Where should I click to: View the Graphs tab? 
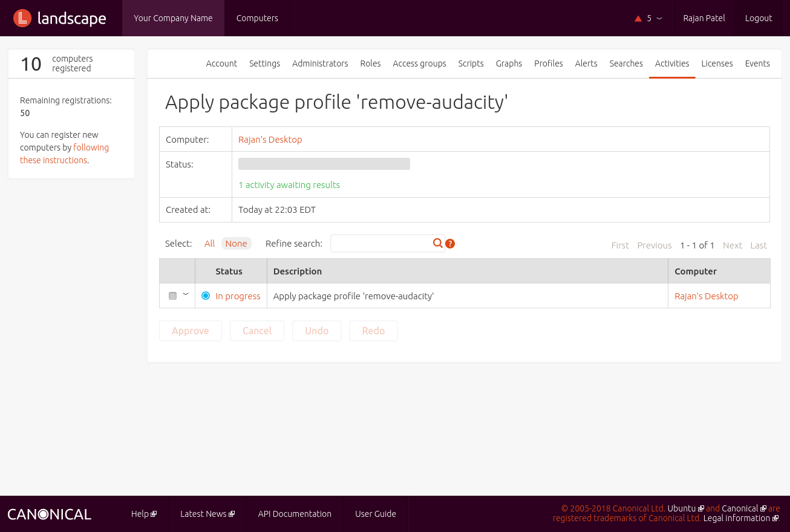(x=509, y=63)
